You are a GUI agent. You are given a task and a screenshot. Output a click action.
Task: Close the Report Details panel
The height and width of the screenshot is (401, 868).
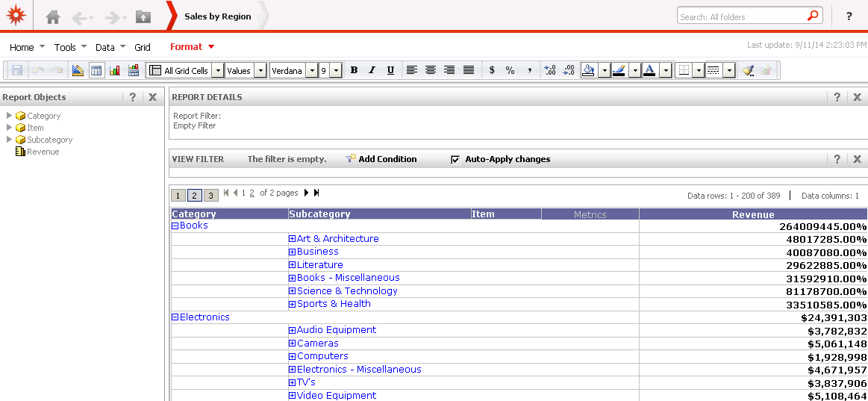(x=857, y=97)
